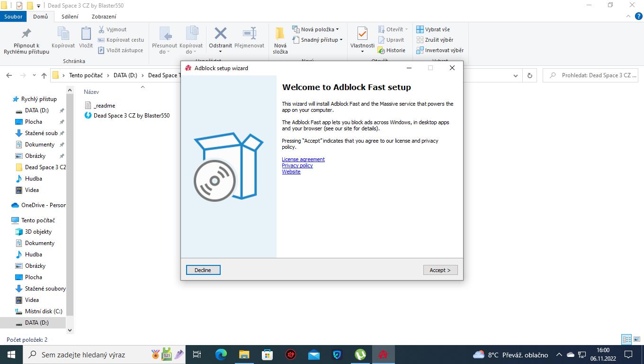Refresh the folder view in address bar
Screen dimensions: 644x364
pyautogui.click(x=529, y=75)
